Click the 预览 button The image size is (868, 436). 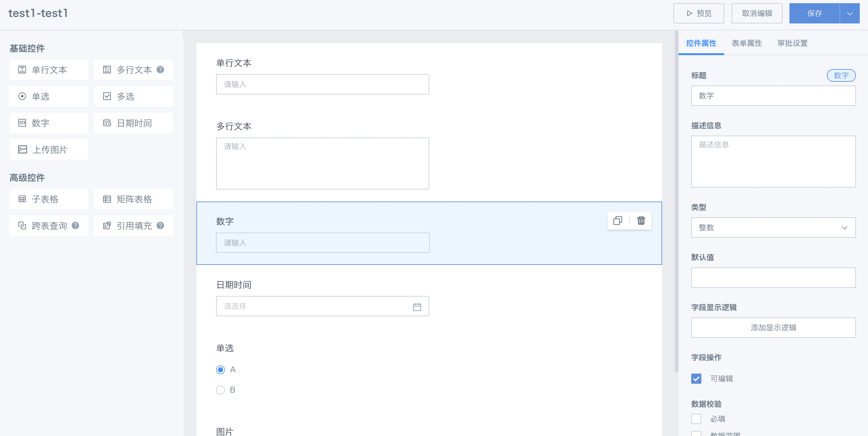699,14
